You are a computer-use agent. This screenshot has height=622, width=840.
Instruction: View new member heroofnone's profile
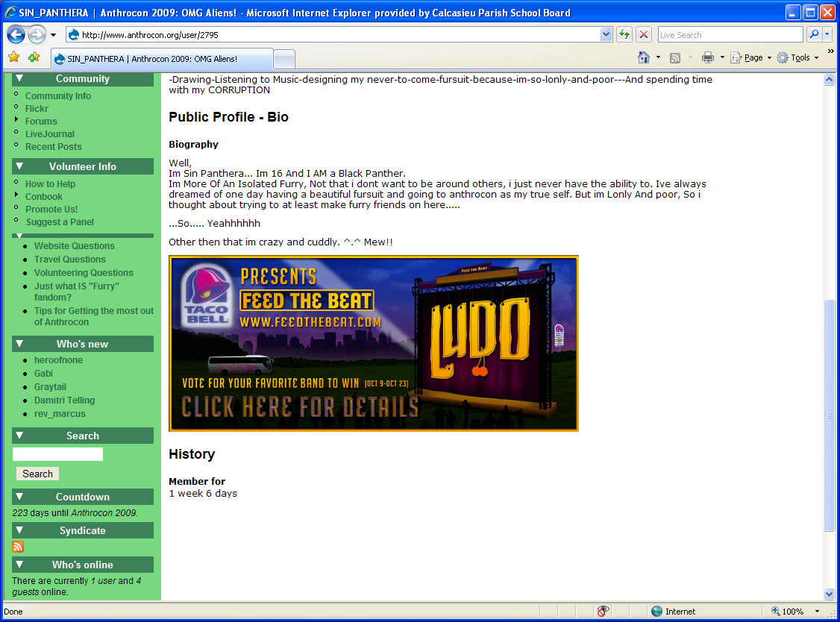click(58, 360)
